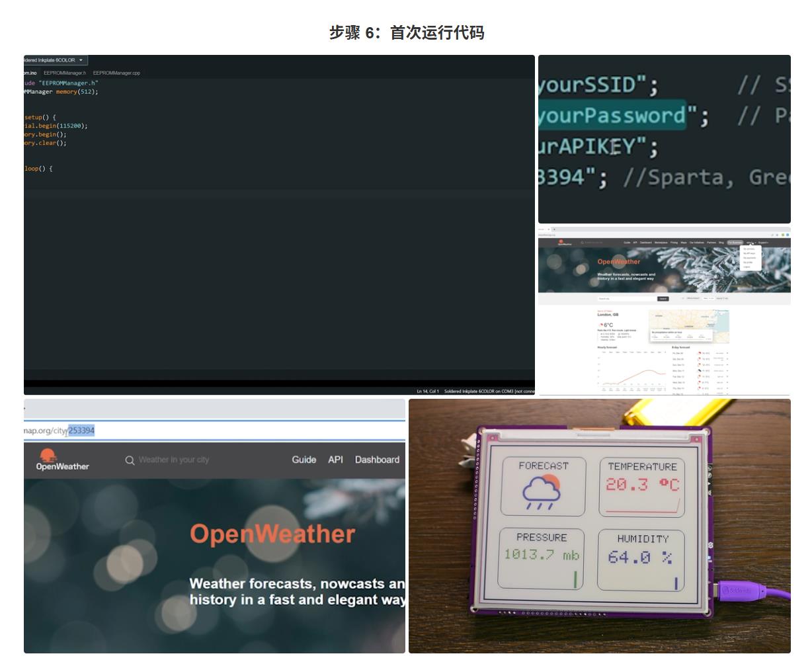Click the HUMIDITY panel showing 64.0 %

[642, 559]
